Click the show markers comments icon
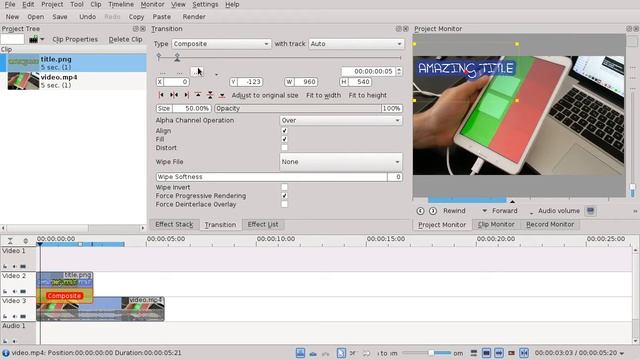The image size is (640, 360). [511, 353]
